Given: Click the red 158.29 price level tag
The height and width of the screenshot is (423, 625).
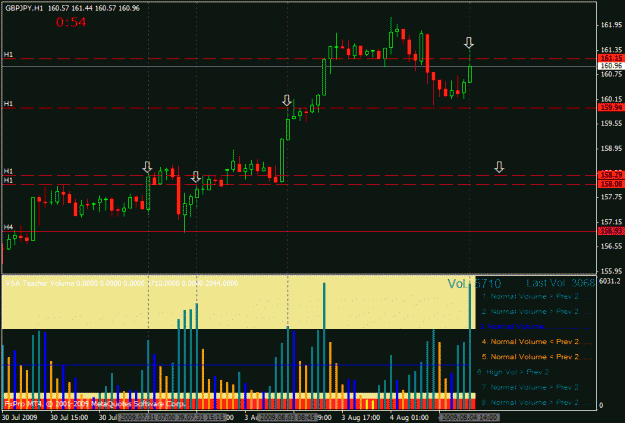Looking at the screenshot, I should (x=611, y=175).
